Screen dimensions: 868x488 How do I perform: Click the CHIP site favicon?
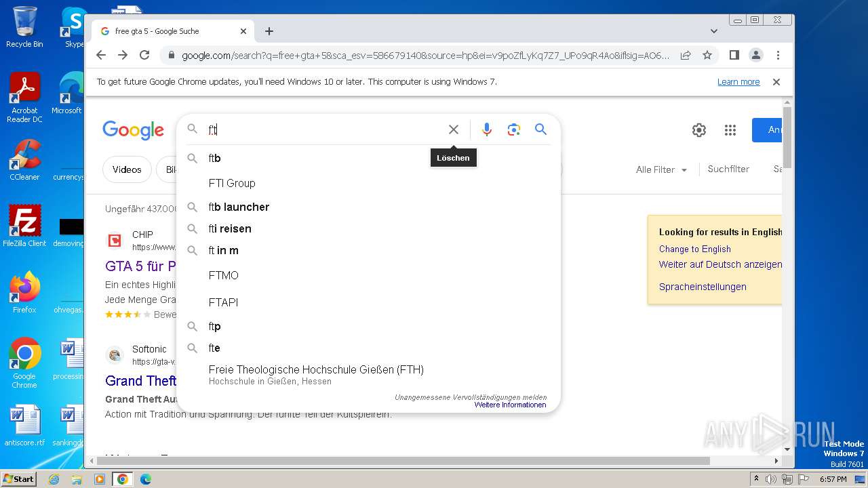coord(115,241)
